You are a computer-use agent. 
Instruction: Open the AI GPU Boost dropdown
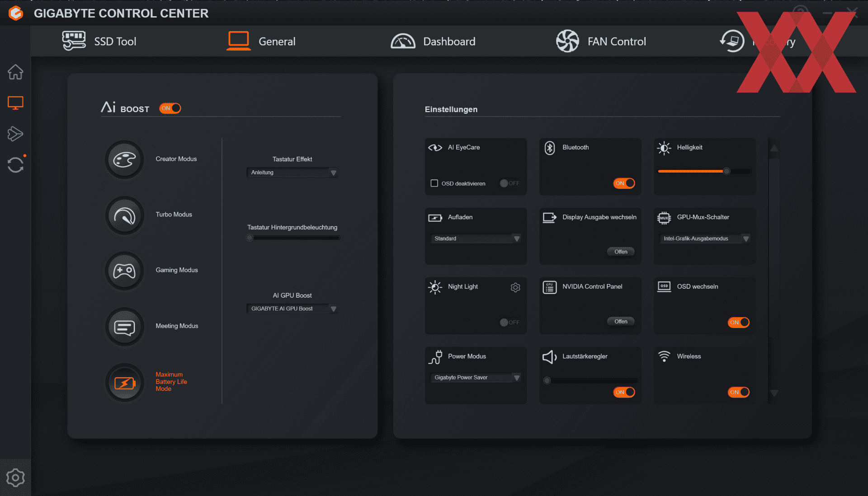pos(292,309)
